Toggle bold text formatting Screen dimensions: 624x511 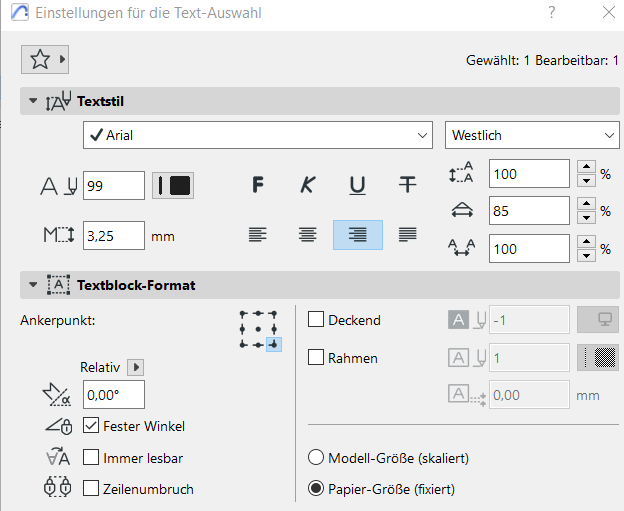tap(258, 185)
